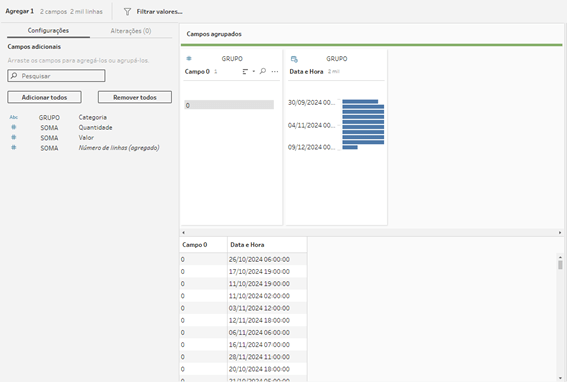Select the top histogram bar near 30/09/2024

click(x=360, y=102)
